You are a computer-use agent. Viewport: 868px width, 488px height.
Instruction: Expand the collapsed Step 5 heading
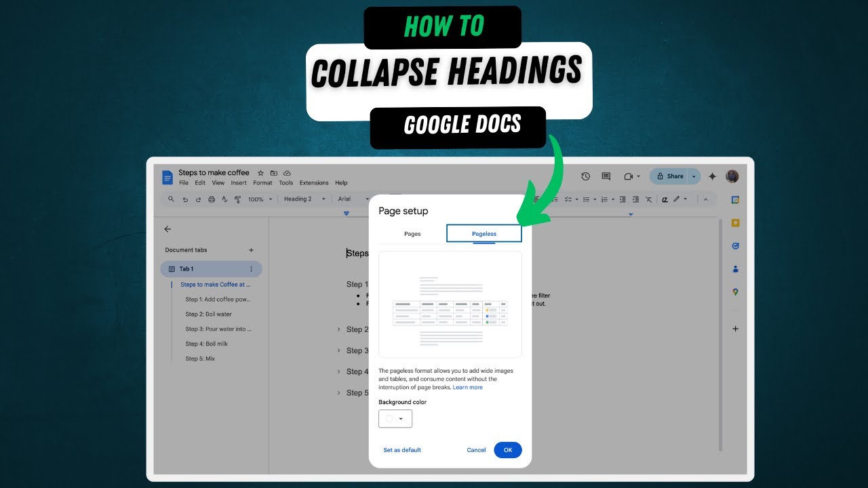339,392
